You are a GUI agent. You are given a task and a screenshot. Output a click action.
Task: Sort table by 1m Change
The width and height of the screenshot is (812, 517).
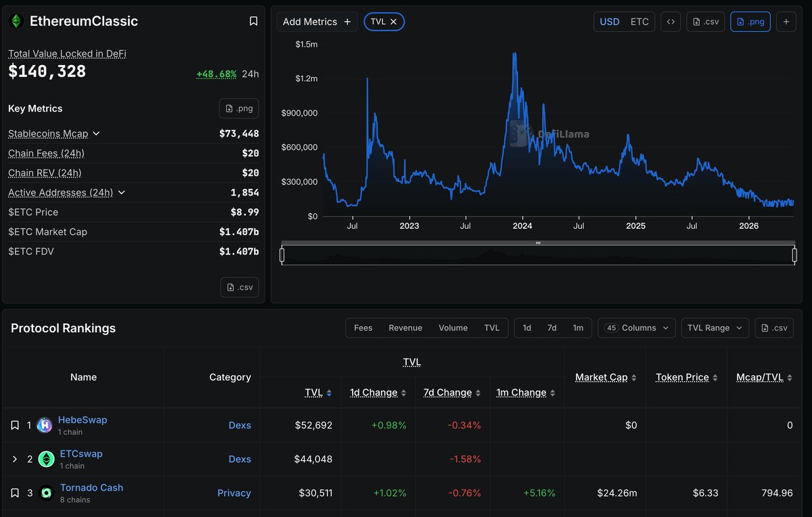click(x=526, y=392)
